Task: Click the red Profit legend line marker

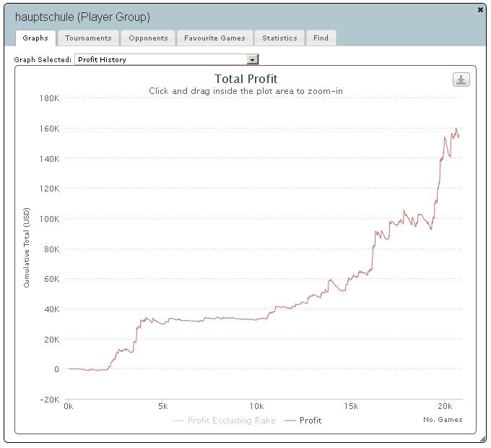Action: (x=290, y=421)
